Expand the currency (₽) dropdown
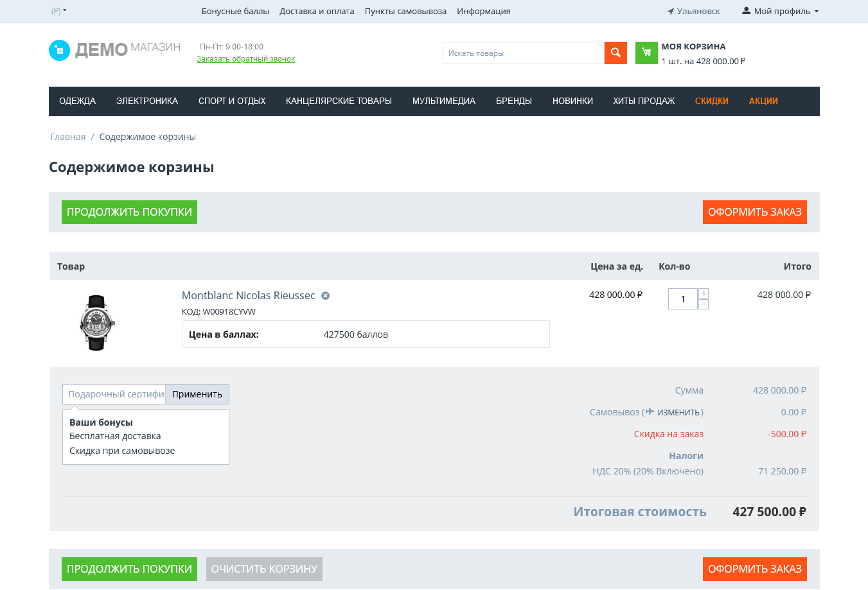Image resolution: width=868 pixels, height=590 pixels. click(58, 12)
